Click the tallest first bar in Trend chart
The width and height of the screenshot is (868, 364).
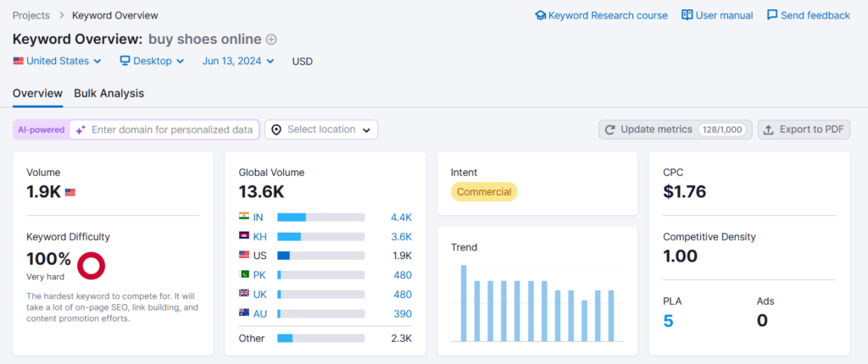(x=464, y=303)
